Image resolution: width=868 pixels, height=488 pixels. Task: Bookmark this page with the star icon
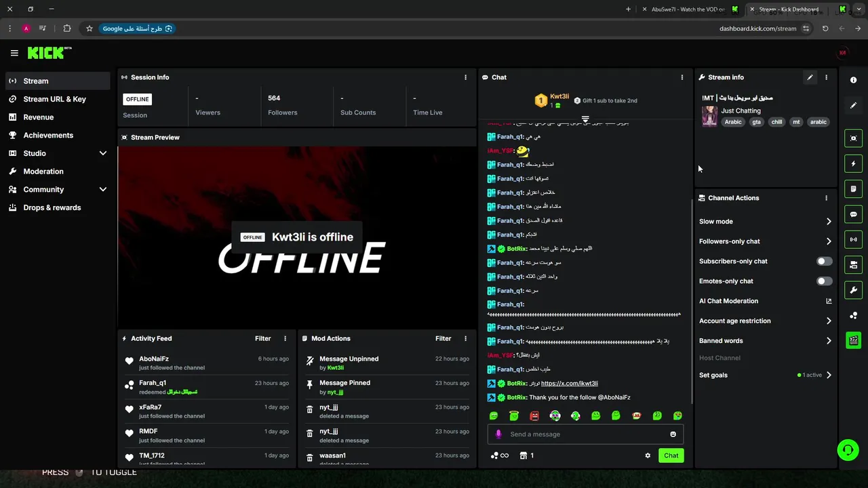pyautogui.click(x=89, y=28)
